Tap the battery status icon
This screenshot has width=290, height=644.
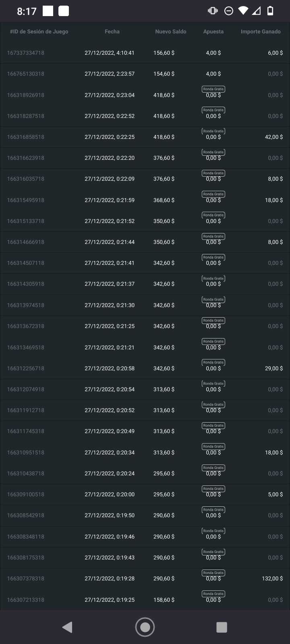[x=270, y=11]
